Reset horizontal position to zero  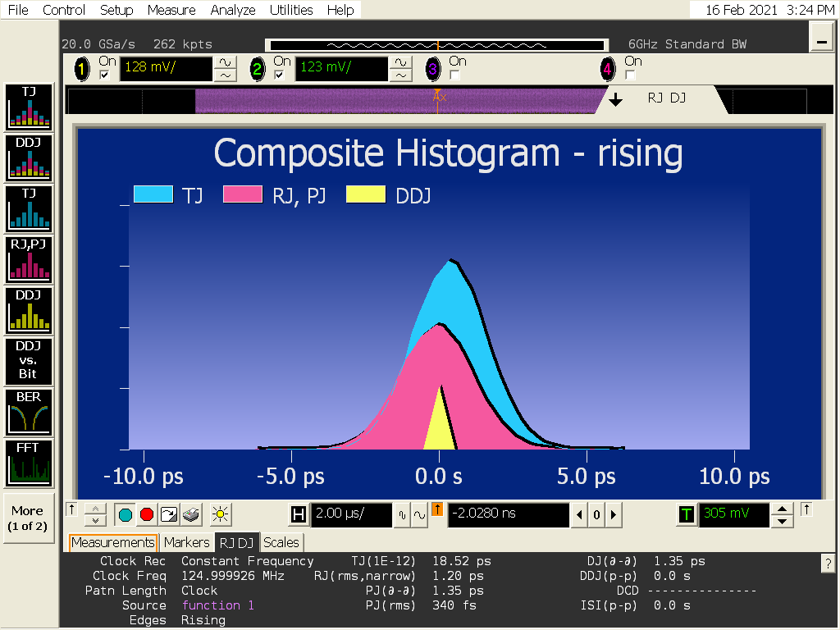click(596, 515)
